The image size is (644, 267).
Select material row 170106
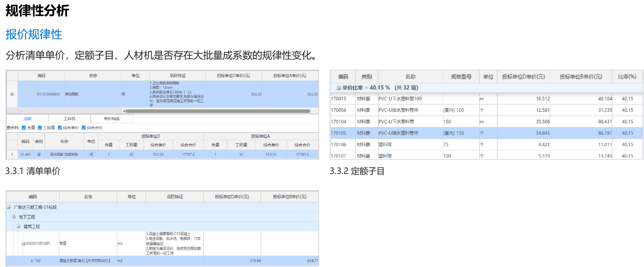[486, 144]
